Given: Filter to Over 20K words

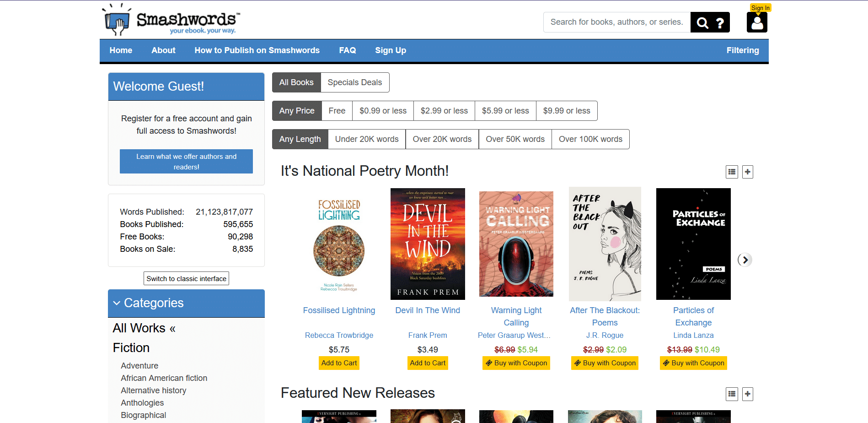Looking at the screenshot, I should 442,139.
